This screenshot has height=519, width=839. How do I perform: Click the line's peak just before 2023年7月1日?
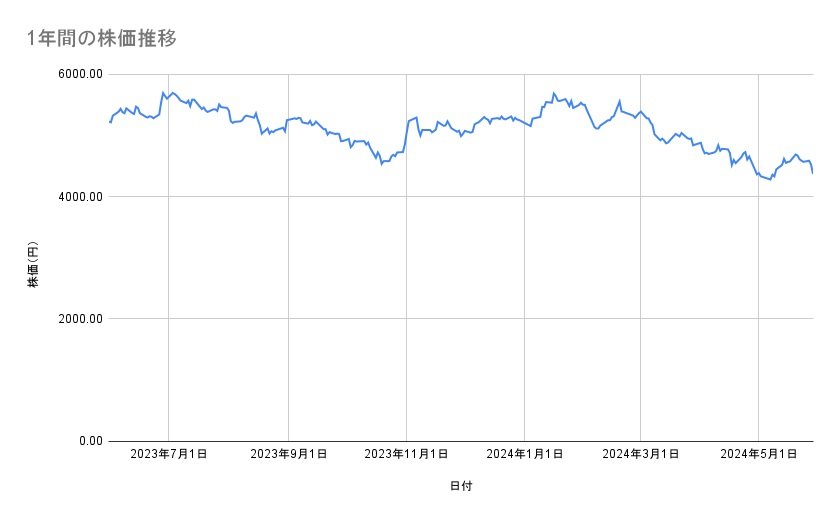pyautogui.click(x=163, y=92)
